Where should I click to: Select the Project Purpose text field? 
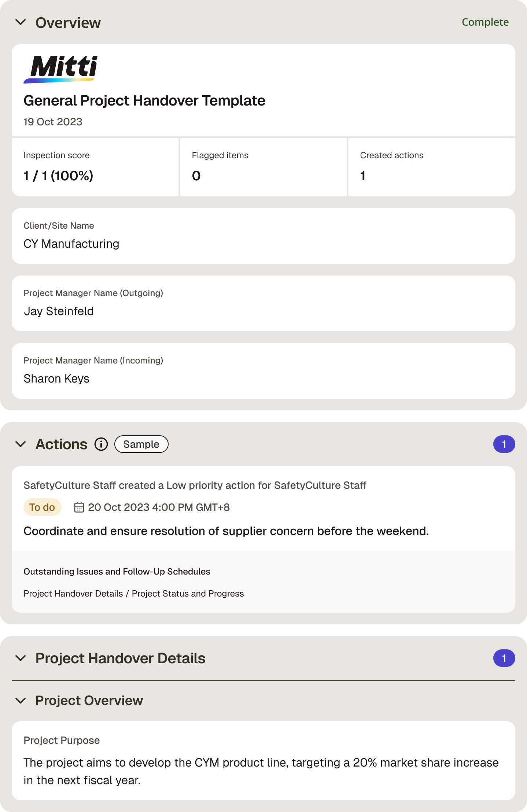(263, 761)
